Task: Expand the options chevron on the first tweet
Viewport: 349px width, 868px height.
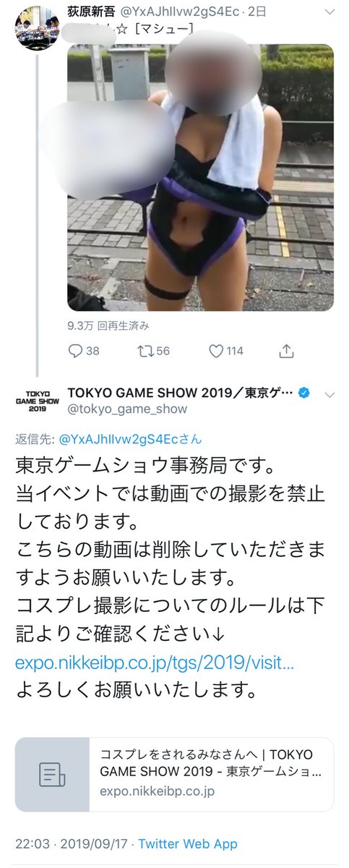Action: tap(329, 12)
